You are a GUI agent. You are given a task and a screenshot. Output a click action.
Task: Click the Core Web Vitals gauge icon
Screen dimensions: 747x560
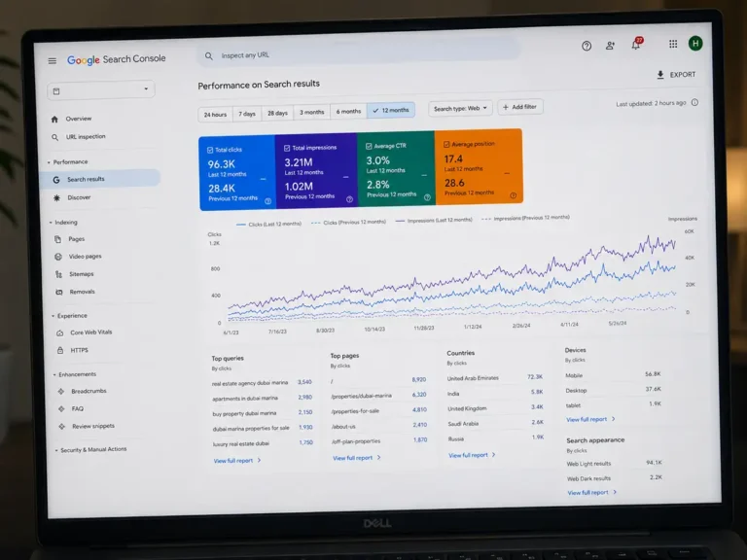point(60,332)
